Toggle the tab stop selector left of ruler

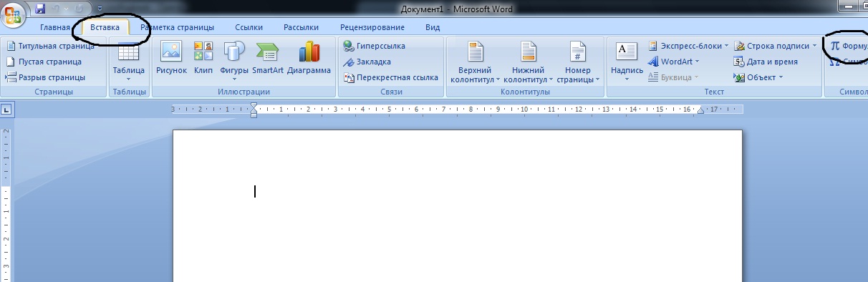(6, 110)
